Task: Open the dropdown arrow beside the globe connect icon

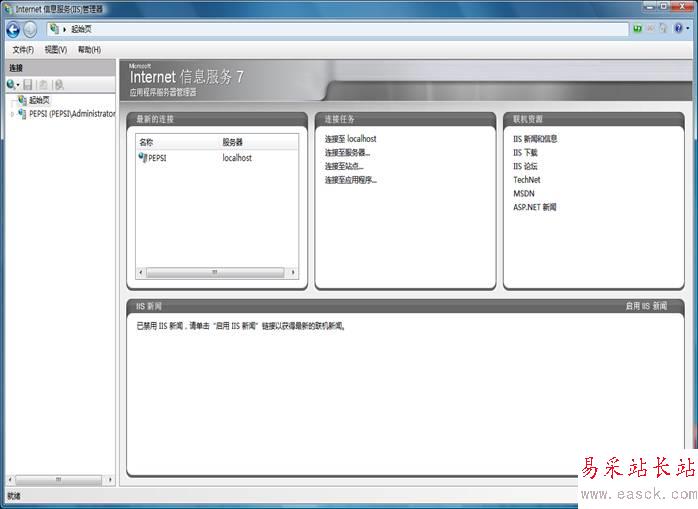Action: pos(18,85)
